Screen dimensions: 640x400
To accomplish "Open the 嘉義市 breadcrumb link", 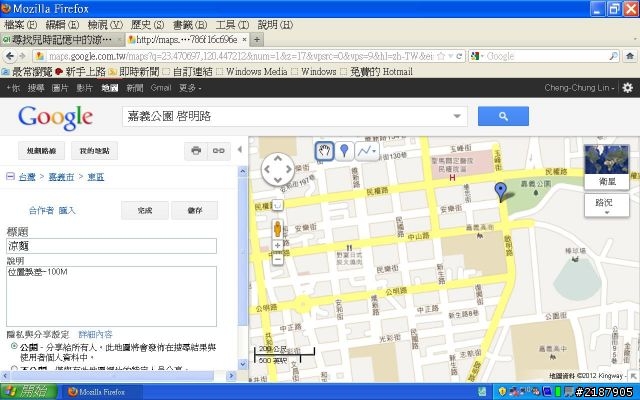I will pos(61,177).
